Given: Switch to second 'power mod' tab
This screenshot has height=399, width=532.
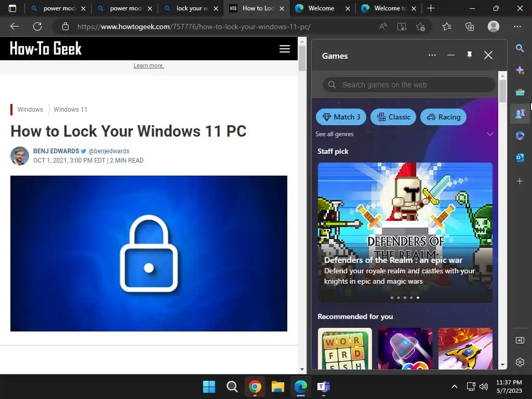Looking at the screenshot, I should [x=125, y=8].
